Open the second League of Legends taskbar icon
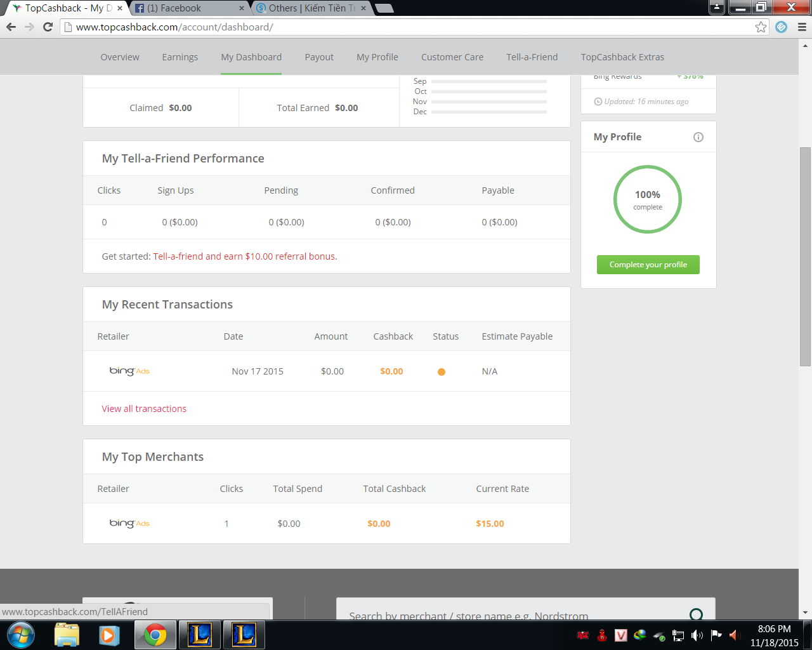The image size is (812, 650). point(244,635)
